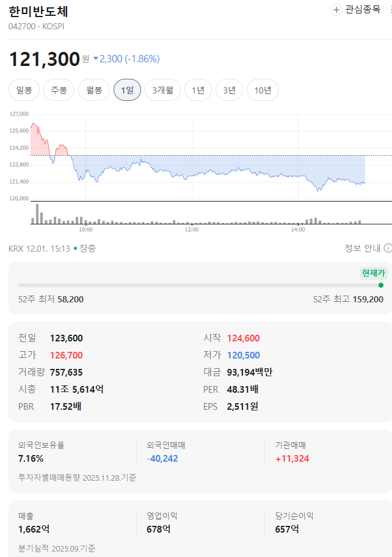The width and height of the screenshot is (392, 557).
Task: Click the change value 2,300 (-1.86%)
Action: pyautogui.click(x=126, y=59)
